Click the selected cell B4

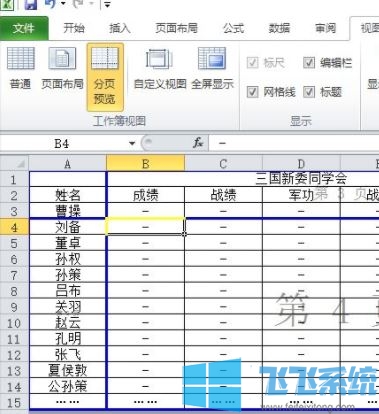click(x=145, y=227)
